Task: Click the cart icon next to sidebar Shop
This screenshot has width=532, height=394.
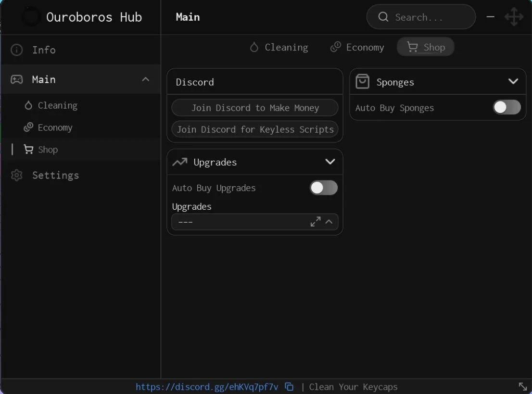Action: click(x=28, y=149)
